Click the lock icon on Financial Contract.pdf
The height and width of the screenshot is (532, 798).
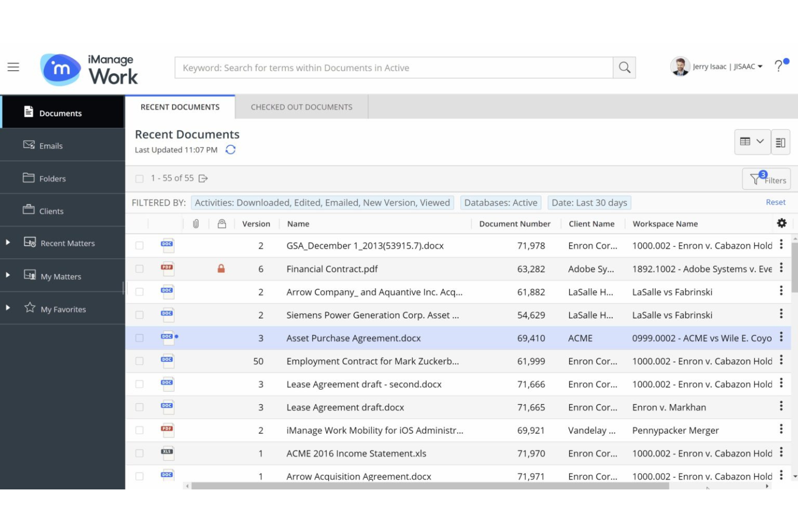point(221,268)
